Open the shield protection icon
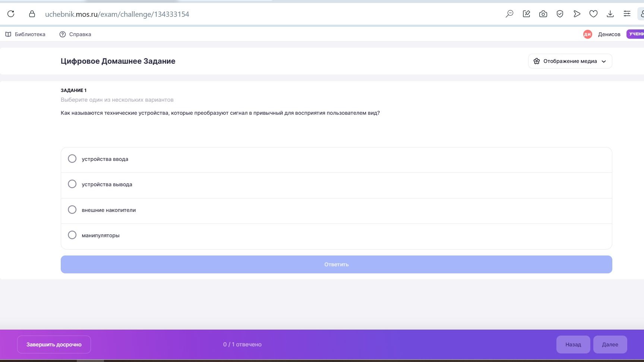Image resolution: width=644 pixels, height=362 pixels. (x=560, y=14)
